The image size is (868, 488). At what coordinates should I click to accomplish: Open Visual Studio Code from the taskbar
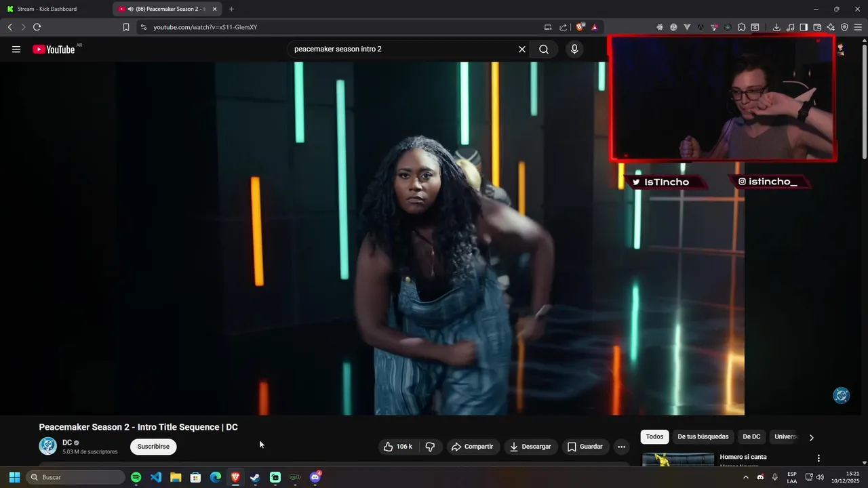click(x=156, y=477)
